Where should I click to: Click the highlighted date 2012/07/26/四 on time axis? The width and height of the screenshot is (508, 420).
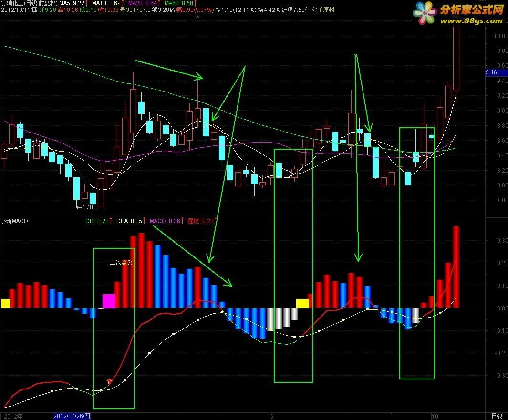72,416
